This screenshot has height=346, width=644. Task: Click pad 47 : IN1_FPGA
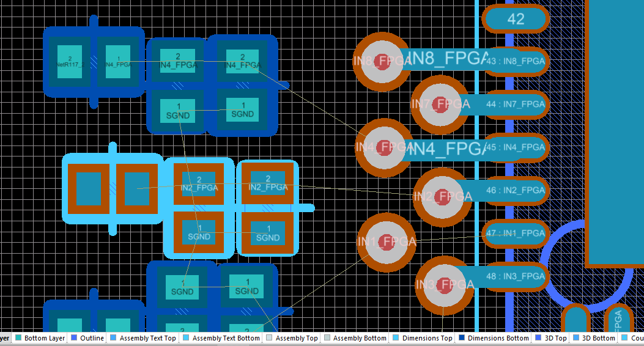pos(516,234)
